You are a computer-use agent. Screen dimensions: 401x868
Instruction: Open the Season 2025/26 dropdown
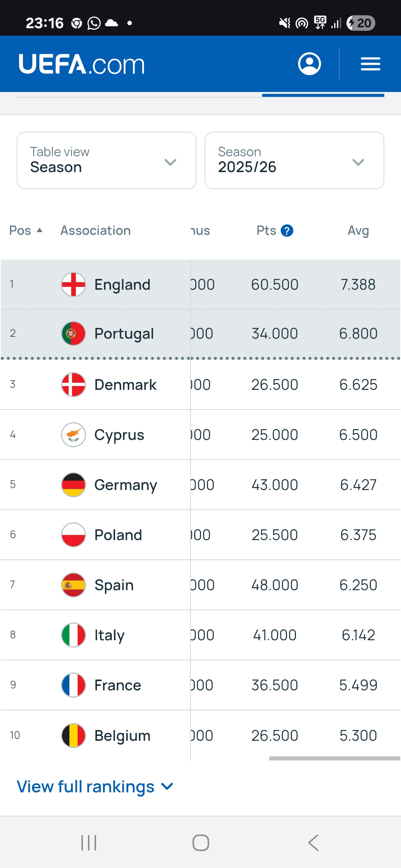click(294, 160)
